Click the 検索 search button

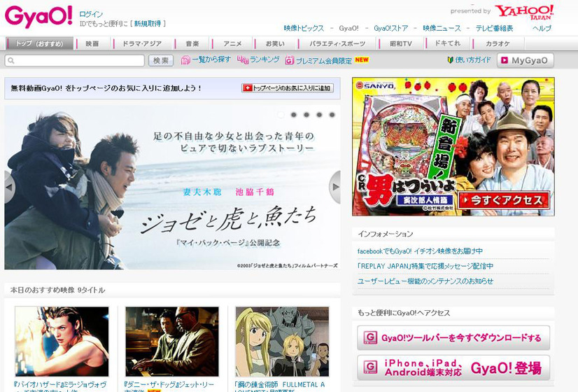(x=161, y=60)
